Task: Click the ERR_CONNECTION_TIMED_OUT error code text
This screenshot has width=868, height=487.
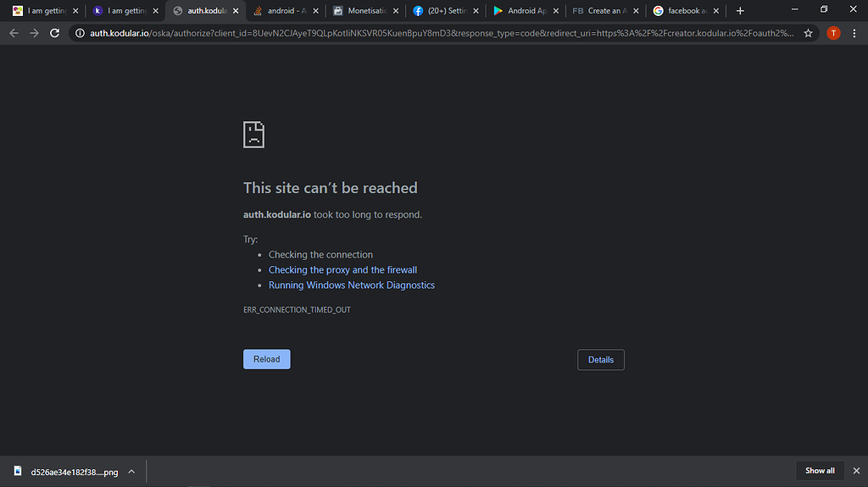Action: [x=297, y=310]
